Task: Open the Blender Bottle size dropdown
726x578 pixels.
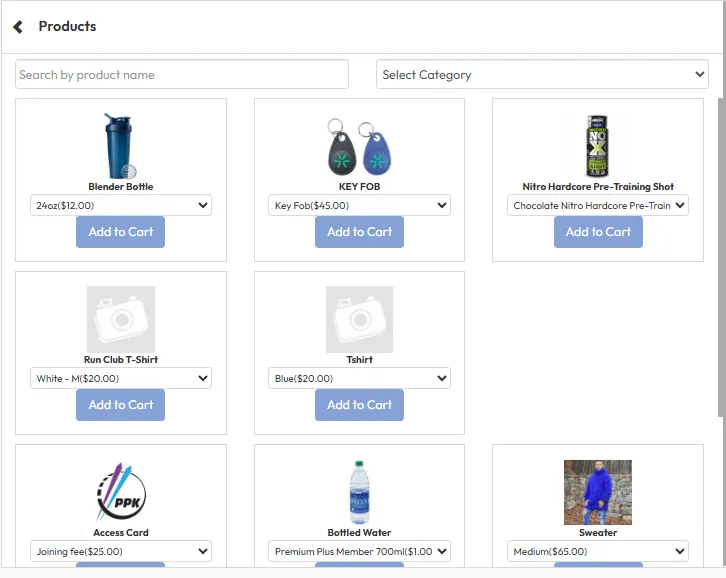Action: [x=121, y=206]
